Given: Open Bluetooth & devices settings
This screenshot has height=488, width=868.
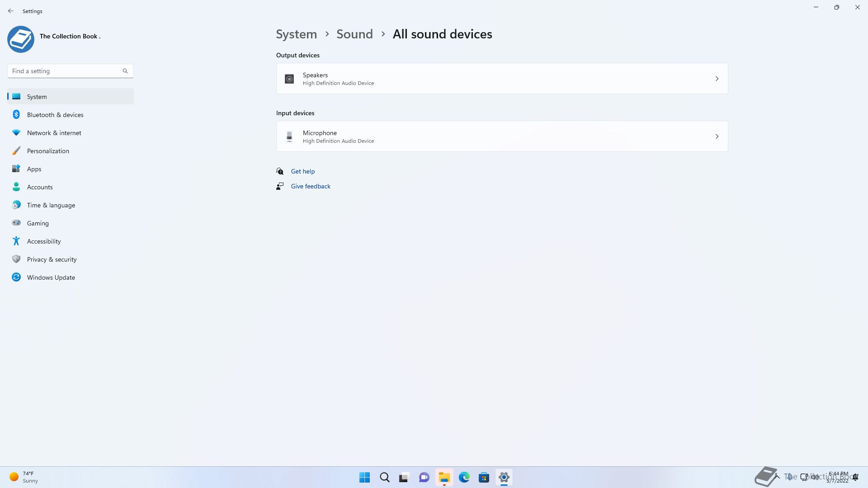Looking at the screenshot, I should (55, 115).
